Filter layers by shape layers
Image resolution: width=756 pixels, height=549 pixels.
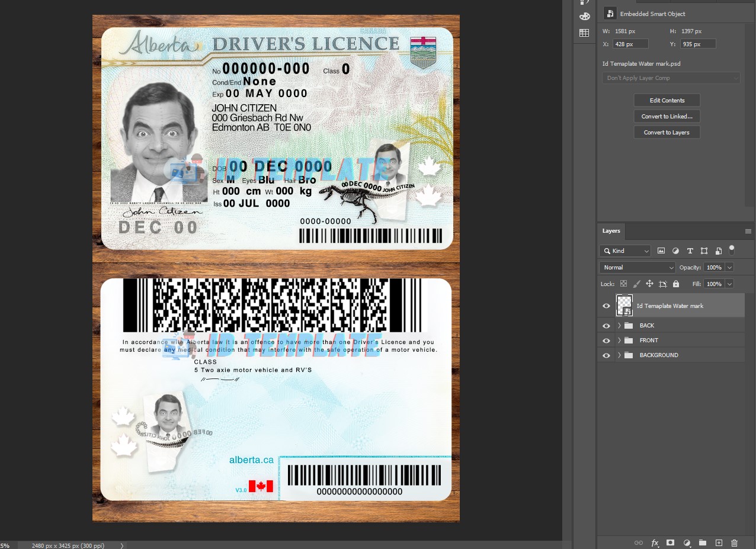point(704,251)
